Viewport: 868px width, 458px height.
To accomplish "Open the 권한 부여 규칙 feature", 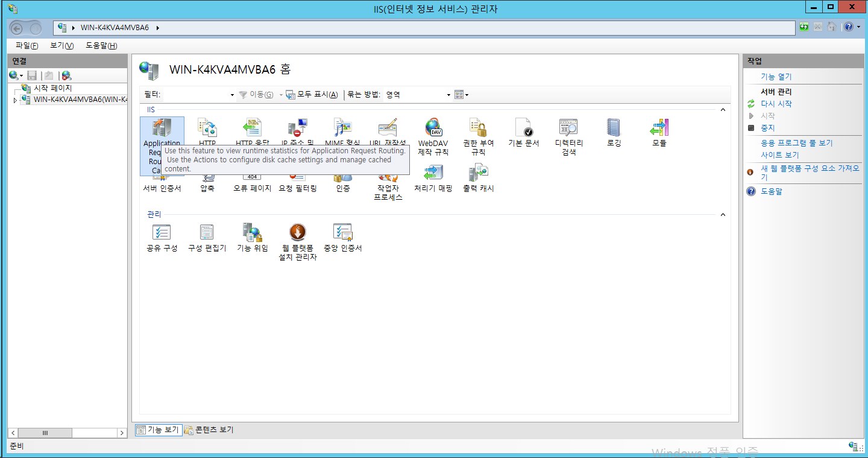I will [478, 137].
